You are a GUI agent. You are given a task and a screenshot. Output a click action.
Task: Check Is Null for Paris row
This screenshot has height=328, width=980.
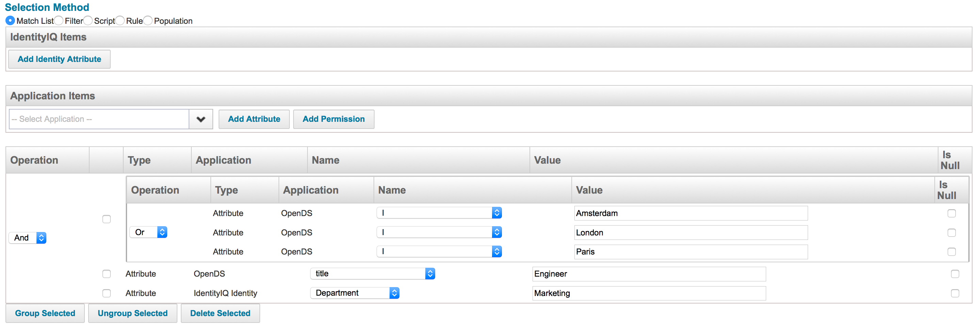(x=951, y=252)
